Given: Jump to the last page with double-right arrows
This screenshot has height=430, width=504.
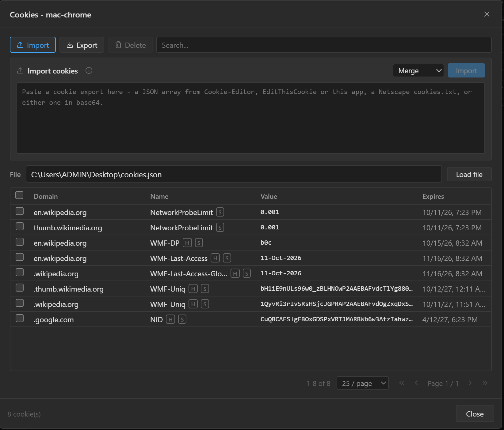Looking at the screenshot, I should click(x=485, y=383).
